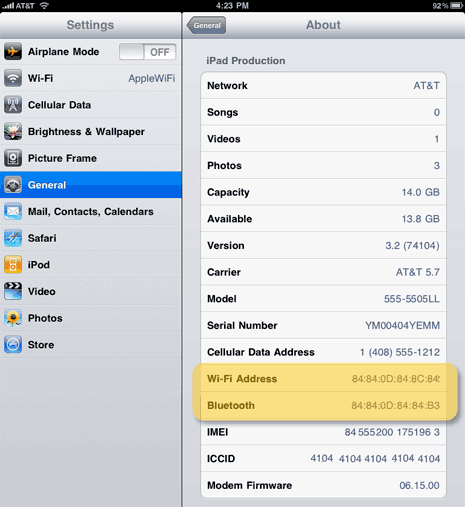This screenshot has width=465, height=507.
Task: Open Mail, Contacts, Calendars settings
Action: pos(91,212)
